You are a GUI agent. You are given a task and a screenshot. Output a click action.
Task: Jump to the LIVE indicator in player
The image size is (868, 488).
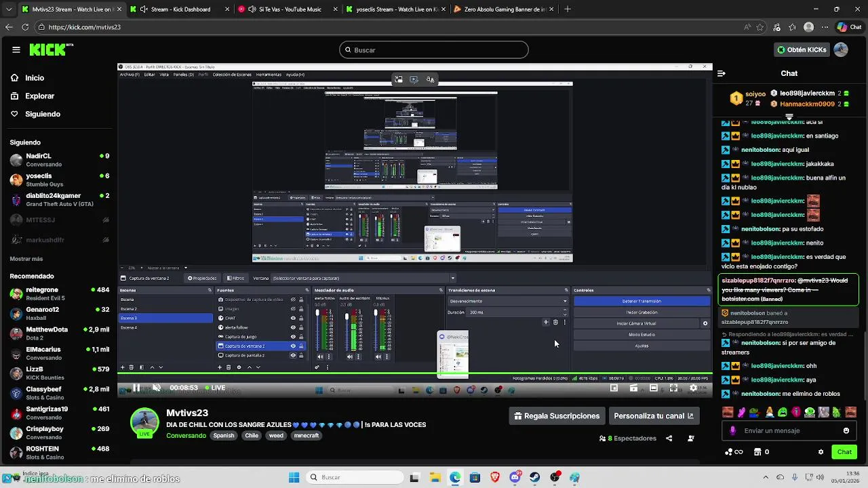215,388
